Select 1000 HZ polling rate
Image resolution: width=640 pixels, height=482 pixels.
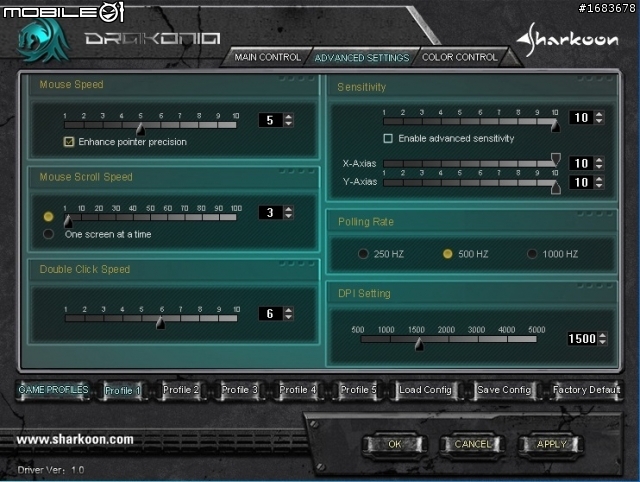[x=532, y=254]
